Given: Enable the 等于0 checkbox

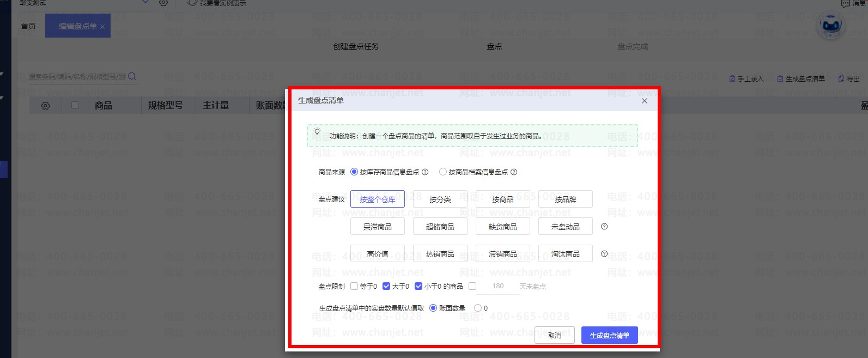Looking at the screenshot, I should (354, 286).
